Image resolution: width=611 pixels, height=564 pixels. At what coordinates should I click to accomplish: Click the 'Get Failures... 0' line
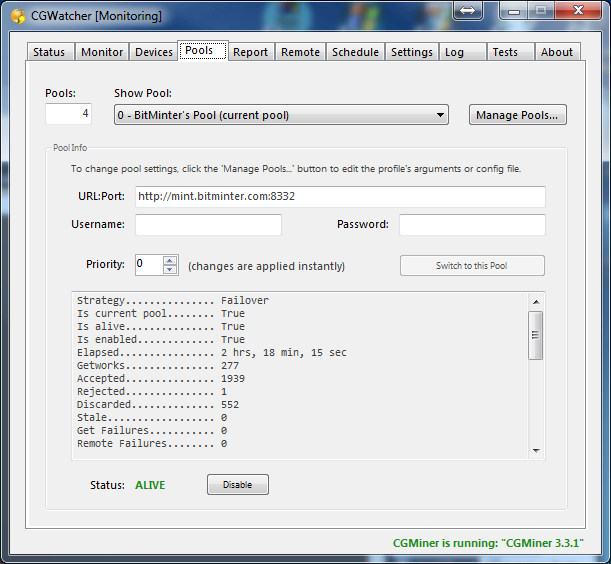point(152,430)
